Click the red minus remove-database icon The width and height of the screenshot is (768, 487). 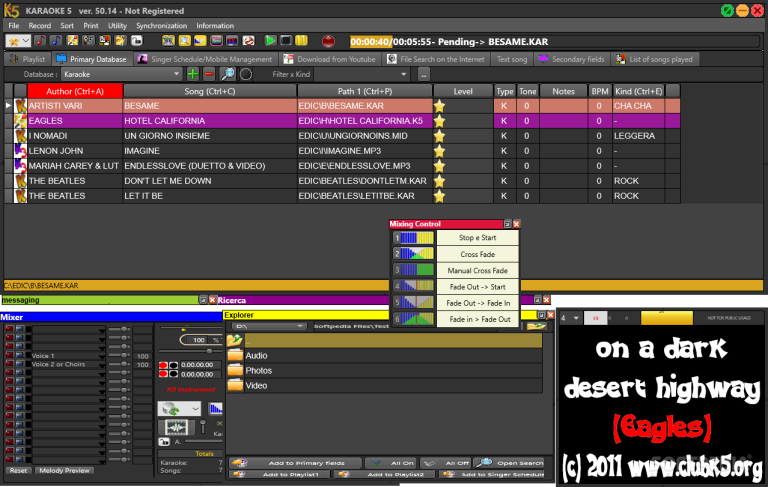pos(208,74)
